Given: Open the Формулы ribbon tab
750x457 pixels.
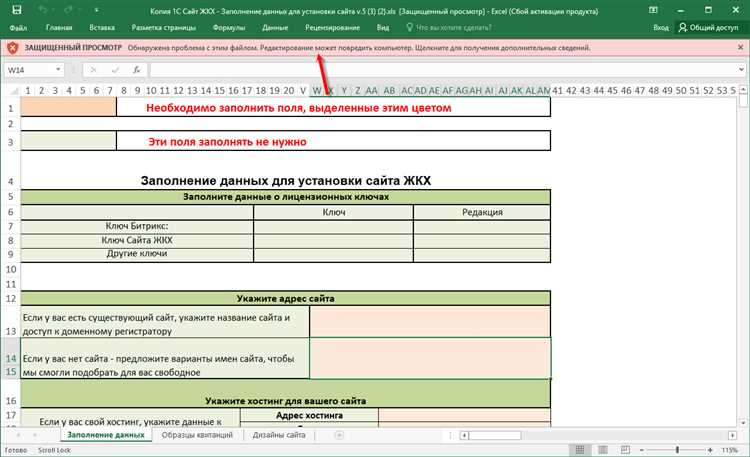Looking at the screenshot, I should 229,27.
